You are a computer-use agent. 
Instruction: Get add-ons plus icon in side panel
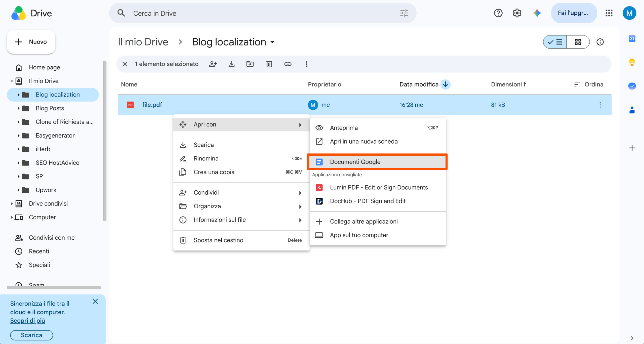point(632,148)
